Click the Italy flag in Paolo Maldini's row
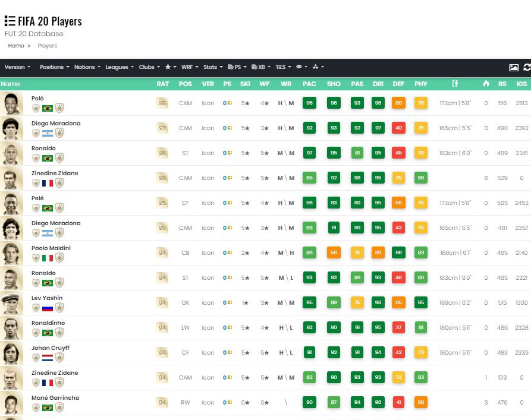Viewport: 531px width, 420px height. [48, 258]
